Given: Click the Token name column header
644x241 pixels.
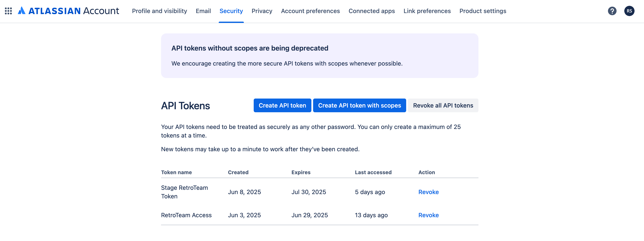Looking at the screenshot, I should (176, 172).
